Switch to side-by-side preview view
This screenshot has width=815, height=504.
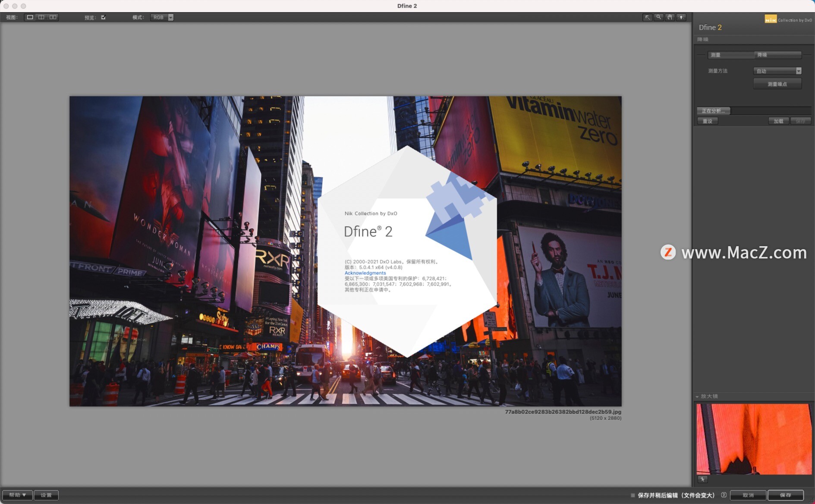(53, 17)
